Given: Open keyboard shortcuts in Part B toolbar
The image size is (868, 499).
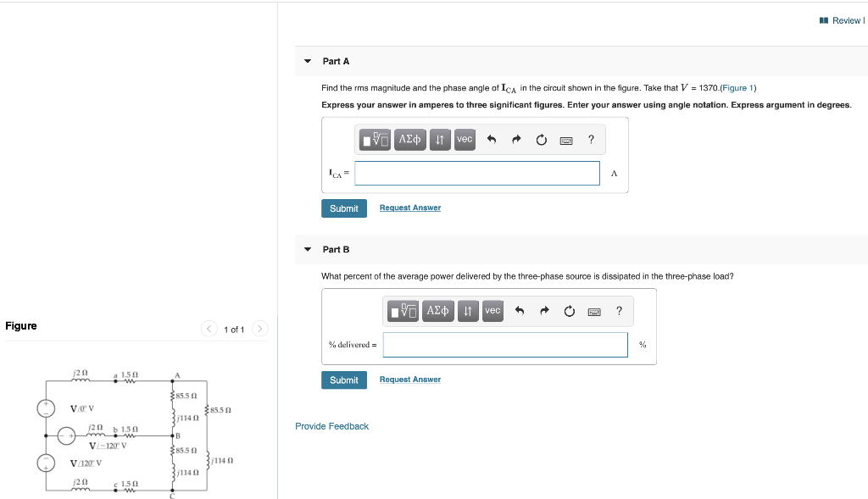Looking at the screenshot, I should pyautogui.click(x=594, y=312).
